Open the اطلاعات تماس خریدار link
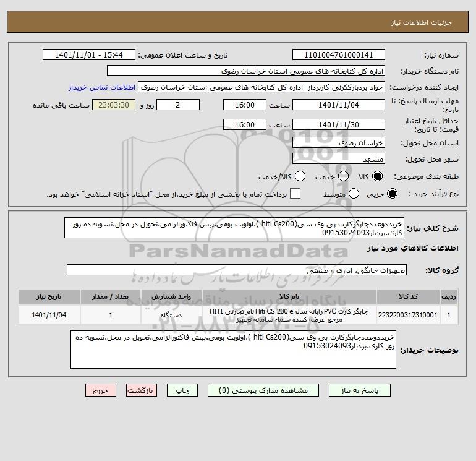The width and height of the screenshot is (476, 461). click(x=102, y=87)
